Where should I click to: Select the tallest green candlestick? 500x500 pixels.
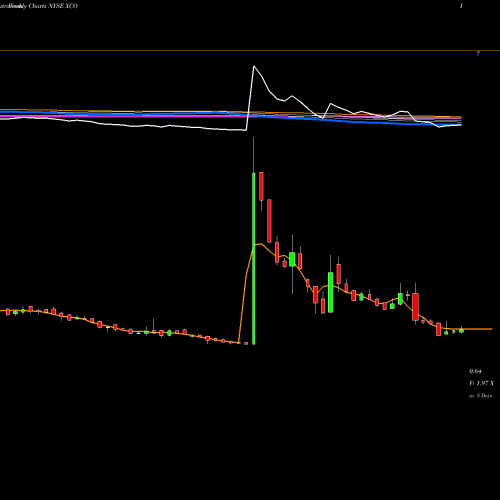[254, 258]
